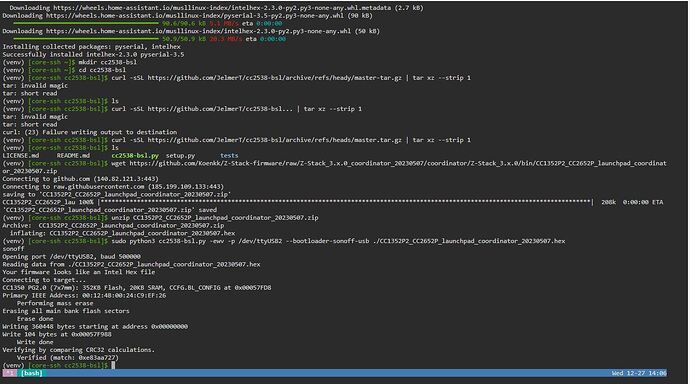This screenshot has width=690, height=384.
Task: Click the shortened curl command ending 'cc2538-bsl...'
Action: click(236, 109)
